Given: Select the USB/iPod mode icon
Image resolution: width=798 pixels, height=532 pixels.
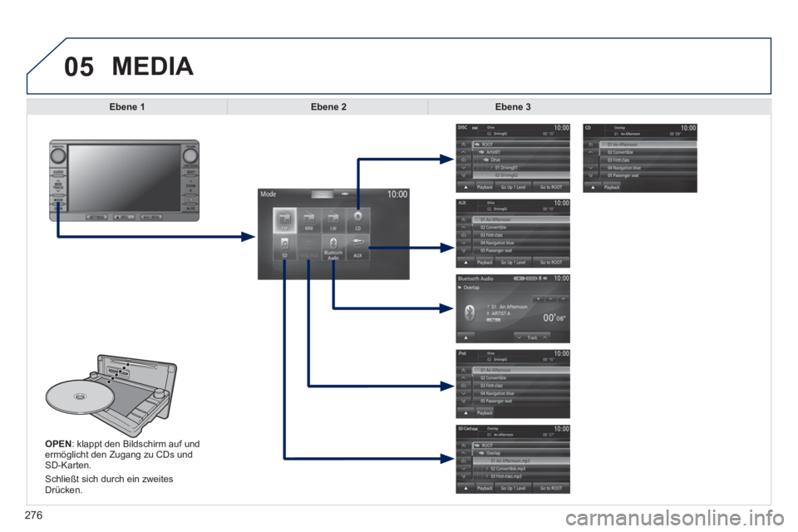Looking at the screenshot, I should 309,248.
